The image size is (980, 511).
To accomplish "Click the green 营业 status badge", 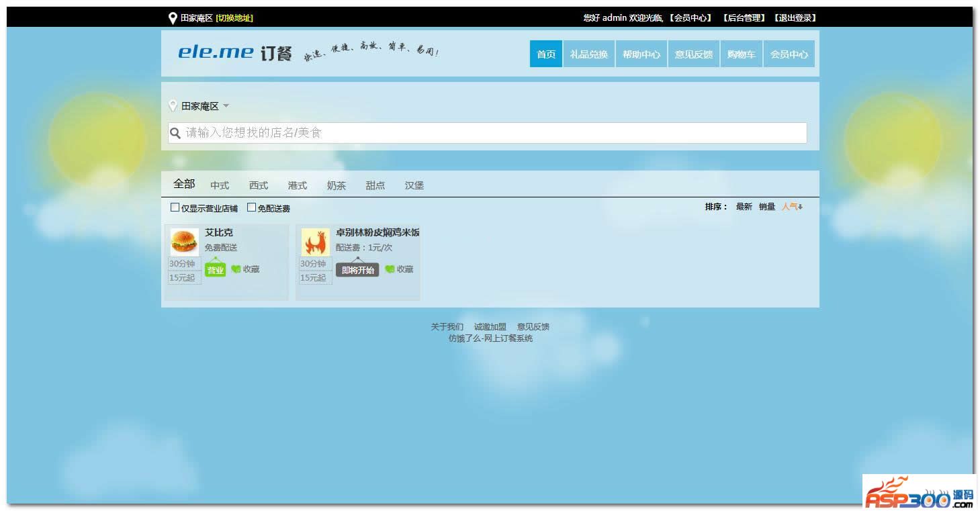I will click(215, 270).
